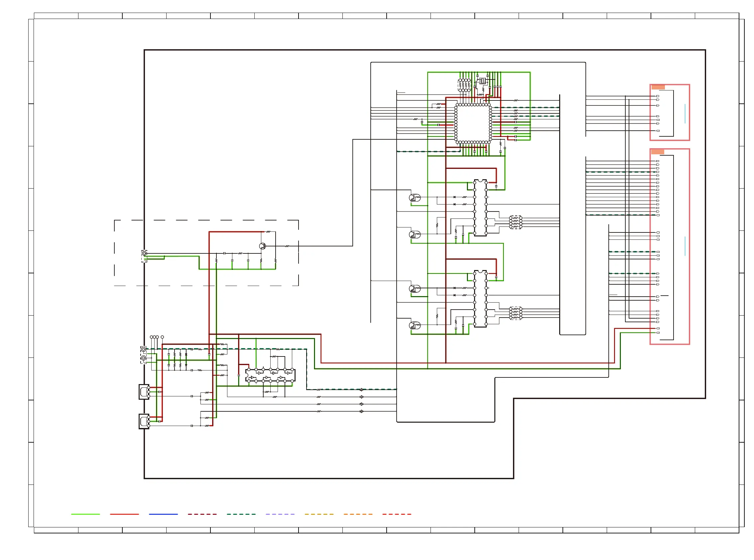
Task: Click the single coaxial jack in the dashed box
Action: pos(144,253)
